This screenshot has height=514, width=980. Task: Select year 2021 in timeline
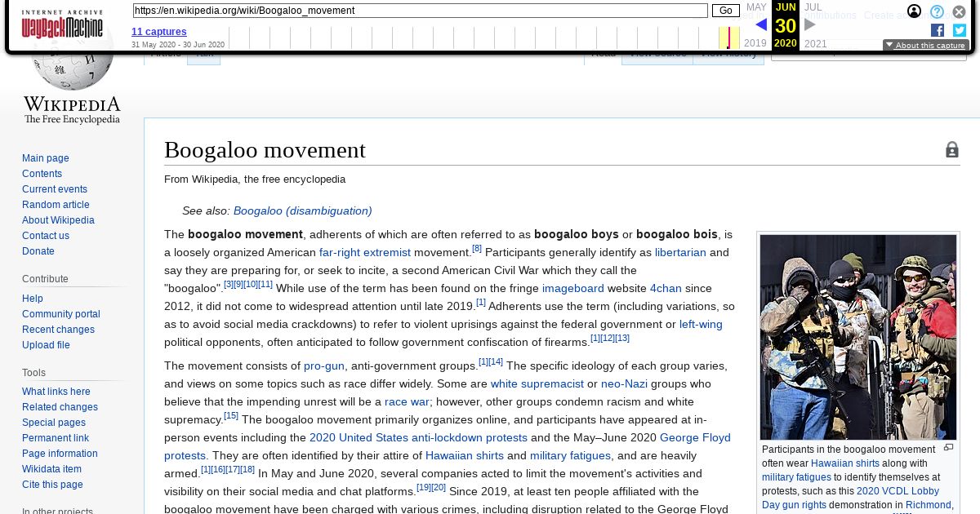(815, 43)
